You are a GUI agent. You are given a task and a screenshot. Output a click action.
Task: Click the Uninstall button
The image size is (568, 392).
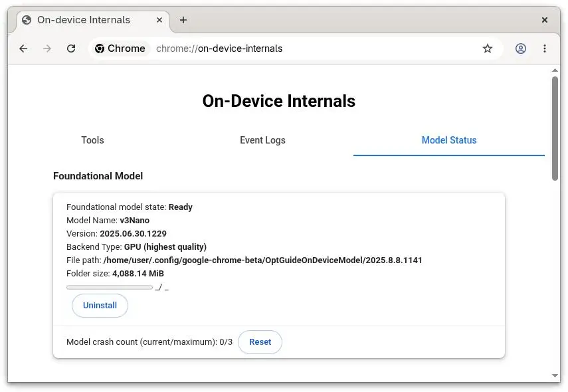tap(100, 306)
